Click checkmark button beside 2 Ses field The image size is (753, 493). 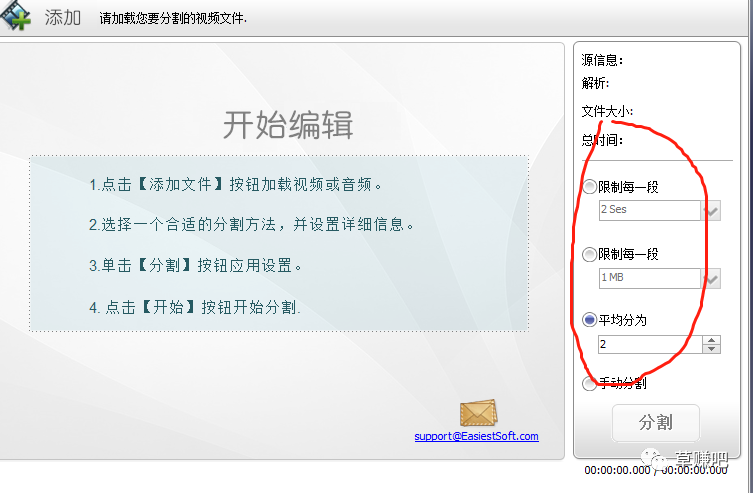click(x=711, y=211)
